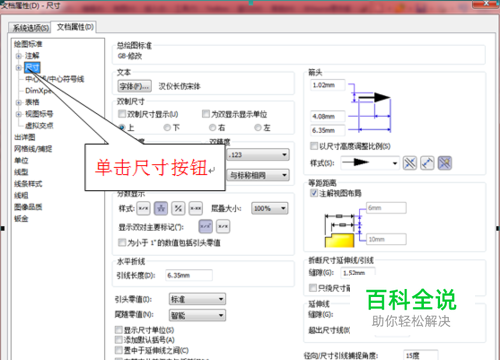Select 图像品质 in the tree

click(x=28, y=207)
